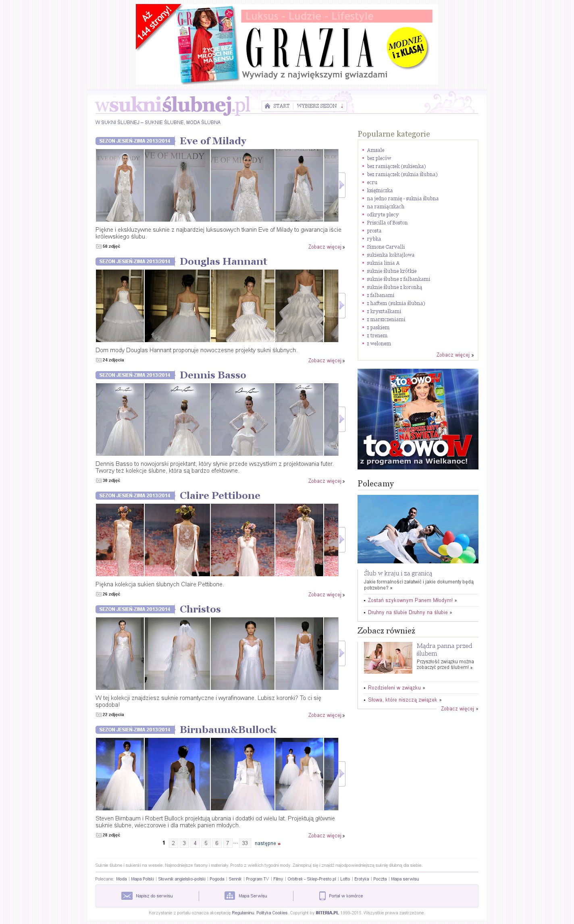The height and width of the screenshot is (924, 574).
Task: Open Druhny na ślubie link
Action: [408, 613]
